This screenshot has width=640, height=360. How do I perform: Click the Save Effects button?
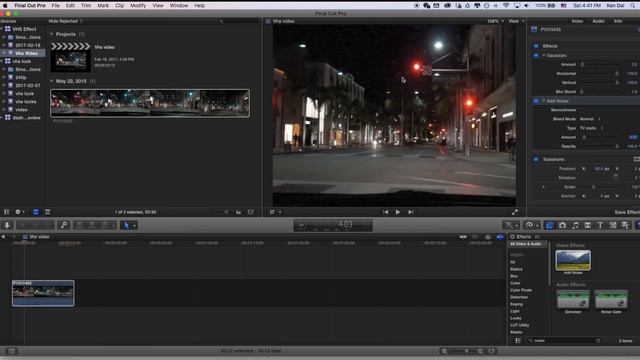point(627,212)
